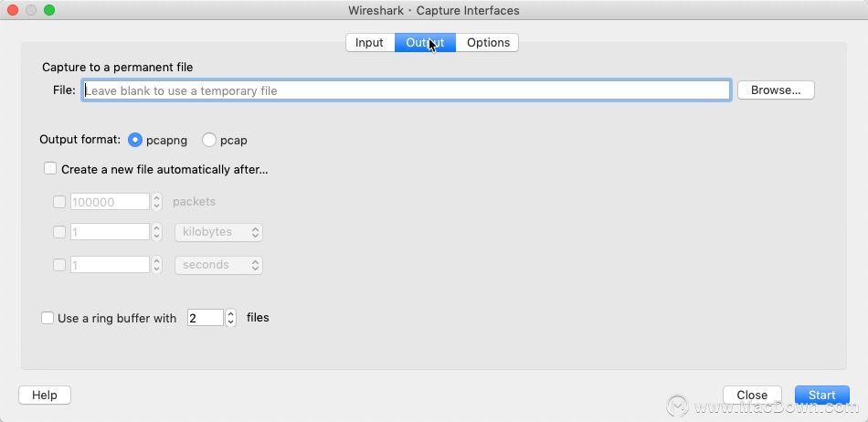Tick the packets limit checkbox
Image resolution: width=868 pixels, height=422 pixels.
click(59, 202)
